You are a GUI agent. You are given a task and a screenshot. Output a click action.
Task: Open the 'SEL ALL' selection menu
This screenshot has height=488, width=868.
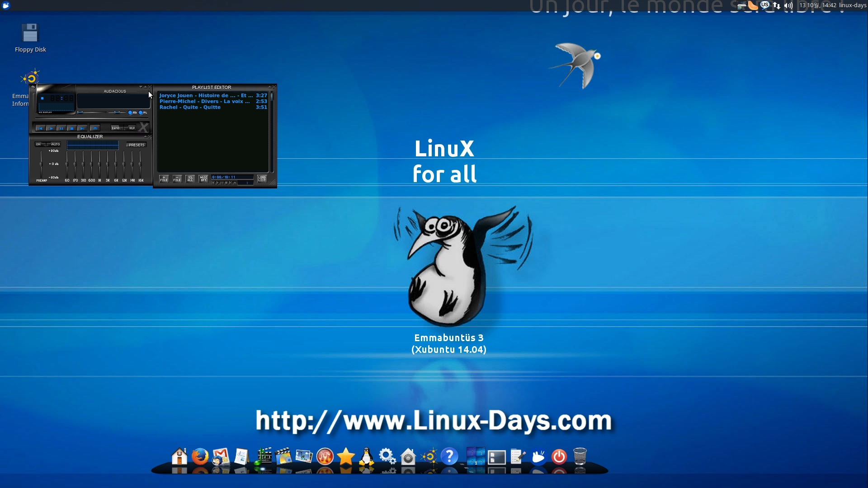[x=190, y=179]
